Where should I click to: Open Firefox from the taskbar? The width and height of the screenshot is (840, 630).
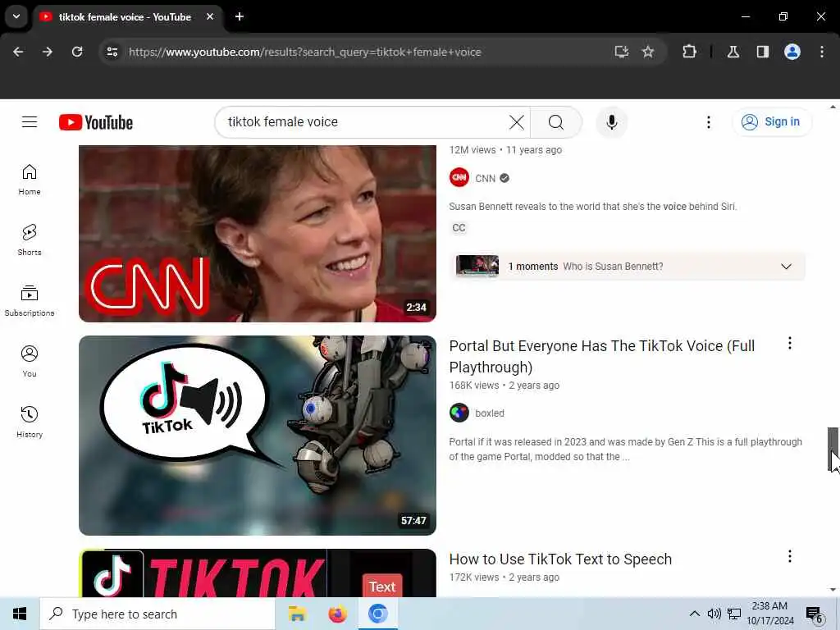[337, 614]
